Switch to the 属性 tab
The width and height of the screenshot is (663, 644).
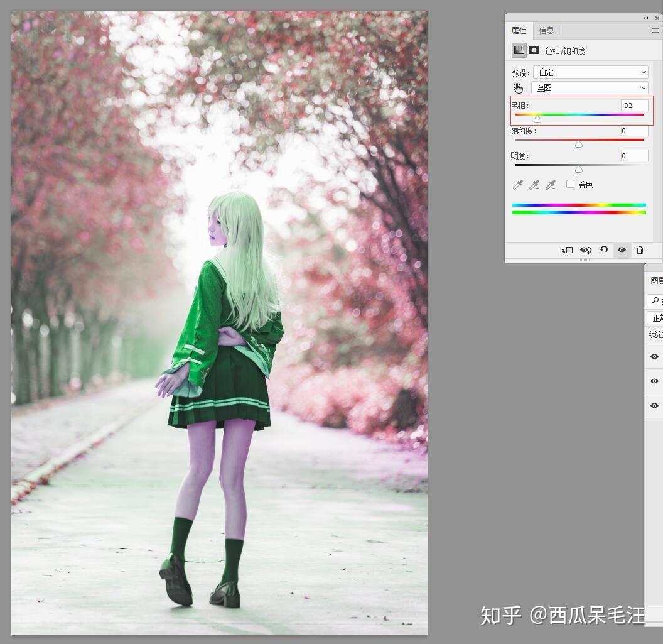pos(519,30)
